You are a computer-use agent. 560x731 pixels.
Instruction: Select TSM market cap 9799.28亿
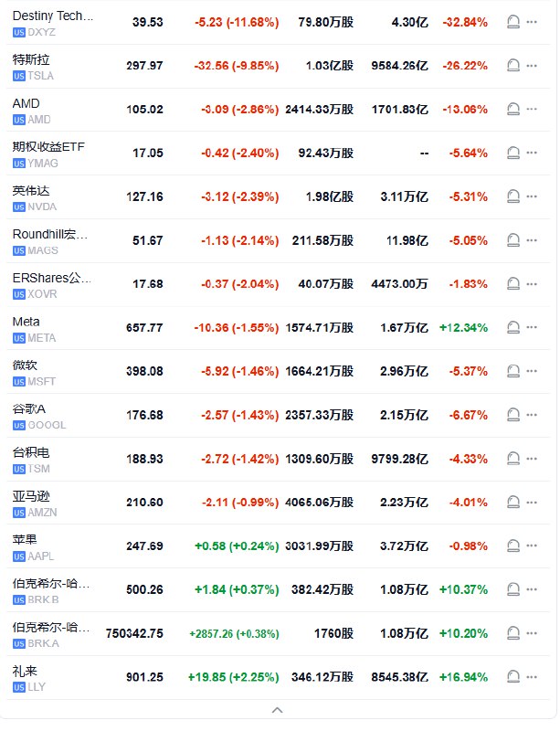pyautogui.click(x=399, y=460)
